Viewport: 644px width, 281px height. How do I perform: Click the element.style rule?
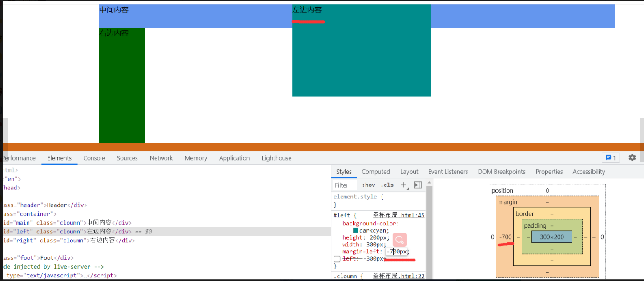point(355,197)
